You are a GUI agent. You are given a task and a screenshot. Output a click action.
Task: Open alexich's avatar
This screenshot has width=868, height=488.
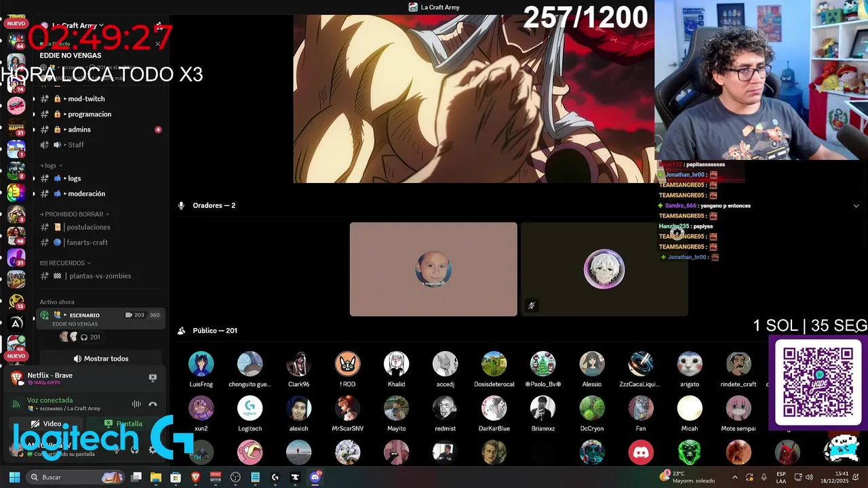click(298, 409)
